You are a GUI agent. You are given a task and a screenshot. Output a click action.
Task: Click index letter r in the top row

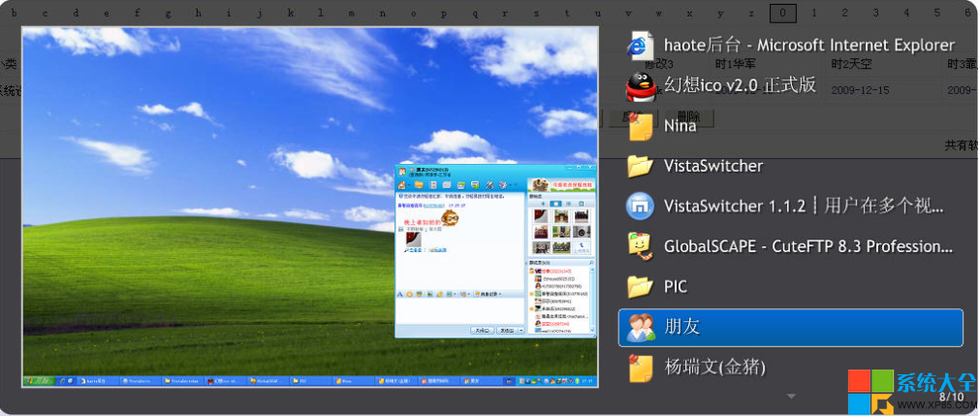pyautogui.click(x=506, y=14)
